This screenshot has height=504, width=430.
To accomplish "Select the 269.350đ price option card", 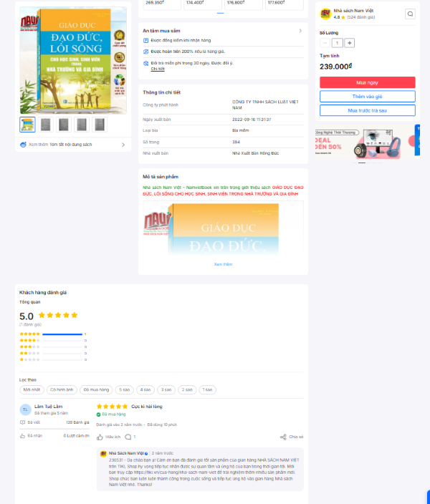I will [162, 4].
